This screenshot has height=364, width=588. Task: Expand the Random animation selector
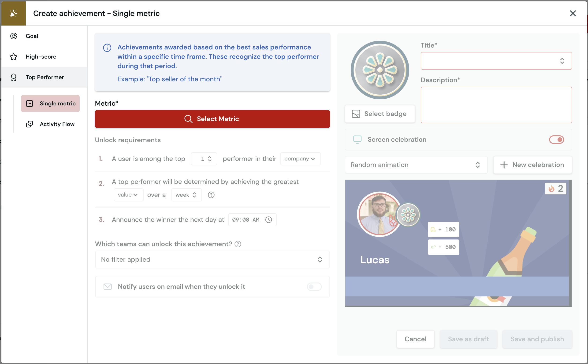[x=416, y=165]
